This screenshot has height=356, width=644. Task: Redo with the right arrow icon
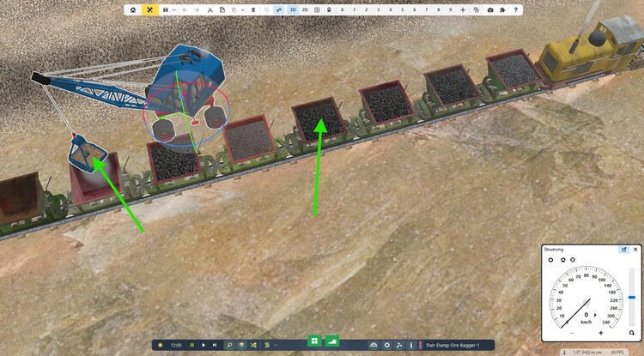pyautogui.click(x=197, y=9)
